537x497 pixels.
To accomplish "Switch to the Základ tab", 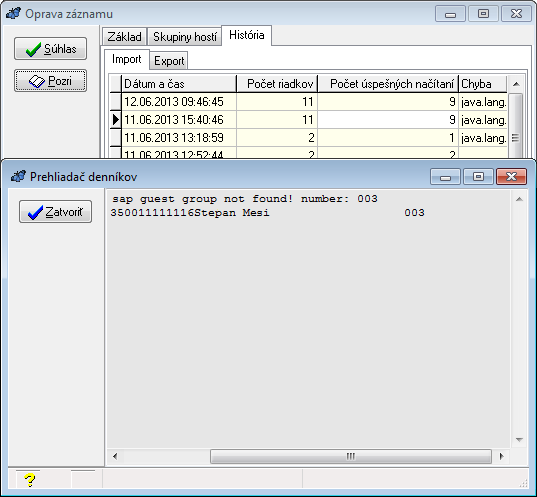I will coord(124,36).
